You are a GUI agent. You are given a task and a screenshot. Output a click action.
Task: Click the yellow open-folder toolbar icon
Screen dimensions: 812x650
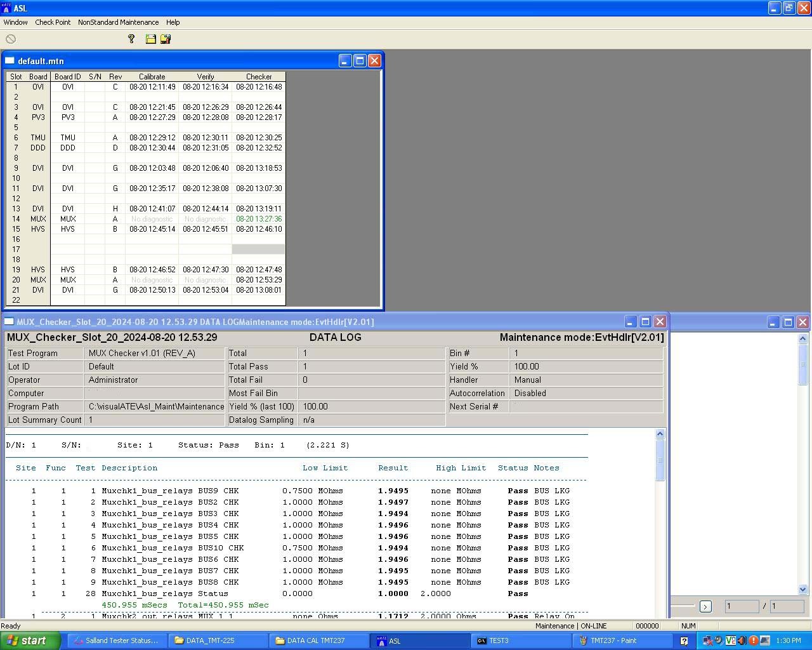tap(150, 39)
